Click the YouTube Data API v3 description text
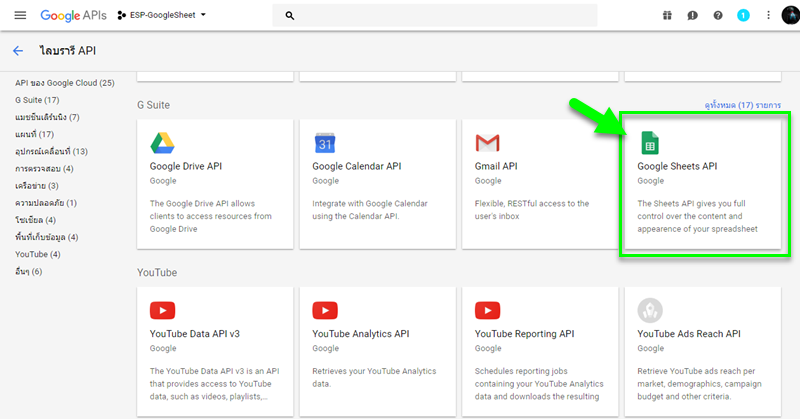The image size is (800, 419). tap(214, 384)
